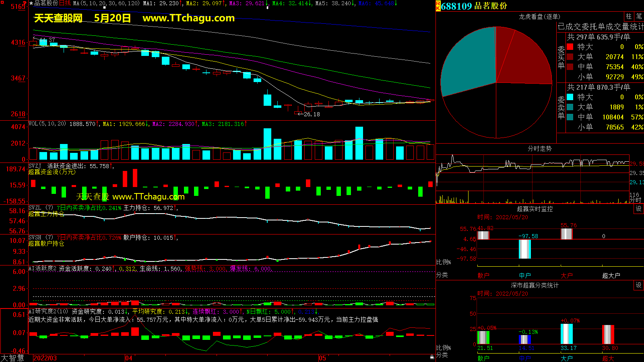The image size is (644, 362).
Task: Click the 688109 stock code
Action: coord(456,6)
